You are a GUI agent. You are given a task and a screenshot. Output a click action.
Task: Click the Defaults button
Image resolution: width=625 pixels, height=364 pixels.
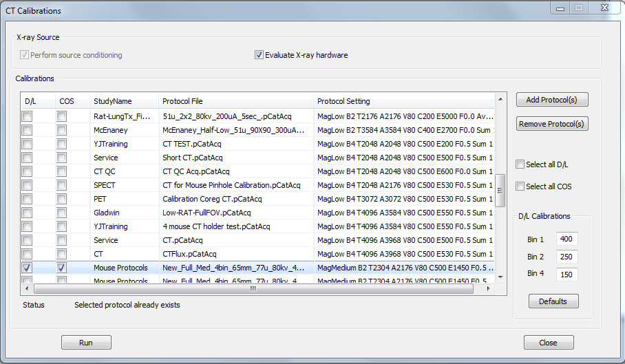[553, 301]
